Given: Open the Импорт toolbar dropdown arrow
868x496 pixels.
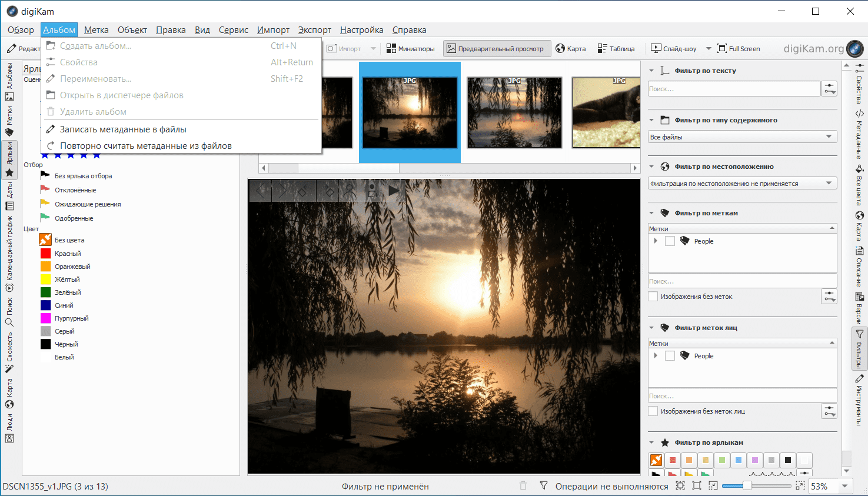Looking at the screenshot, I should tap(373, 49).
